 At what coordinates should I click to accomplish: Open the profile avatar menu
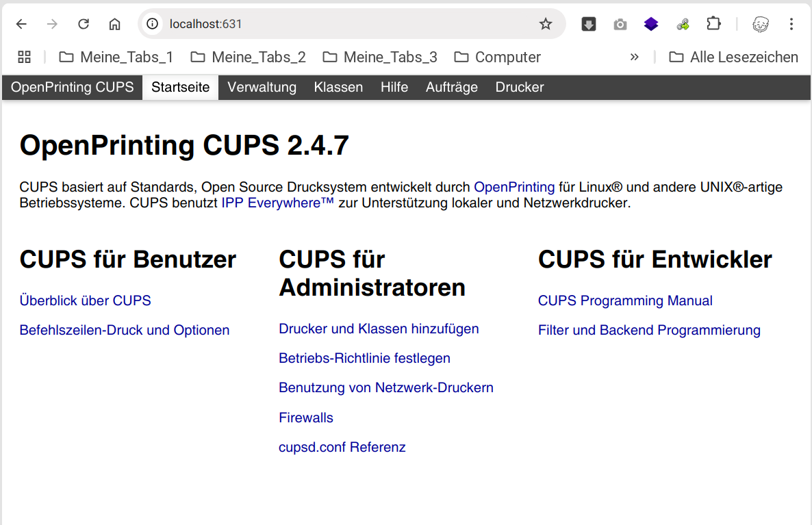(x=760, y=24)
